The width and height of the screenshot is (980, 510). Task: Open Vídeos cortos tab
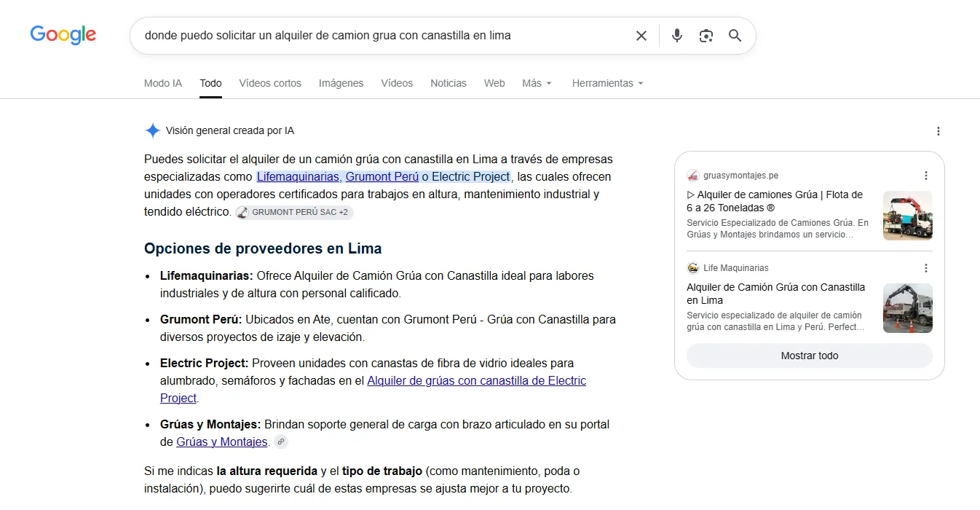pyautogui.click(x=270, y=83)
